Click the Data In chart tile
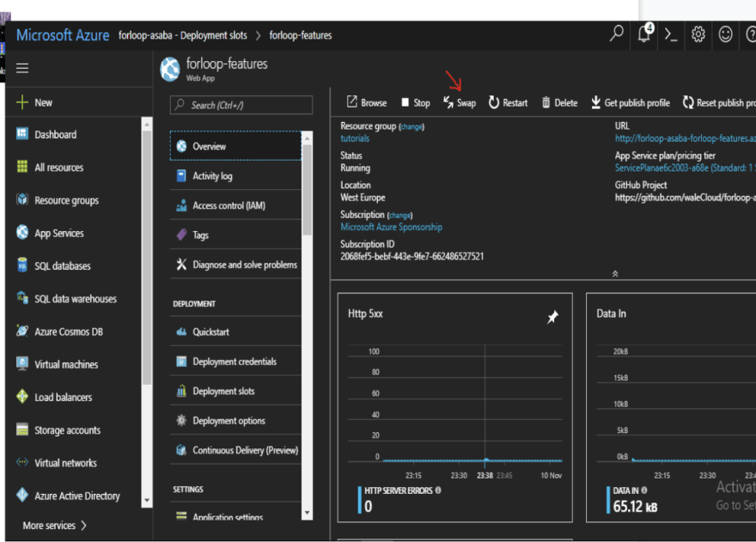 (x=671, y=407)
